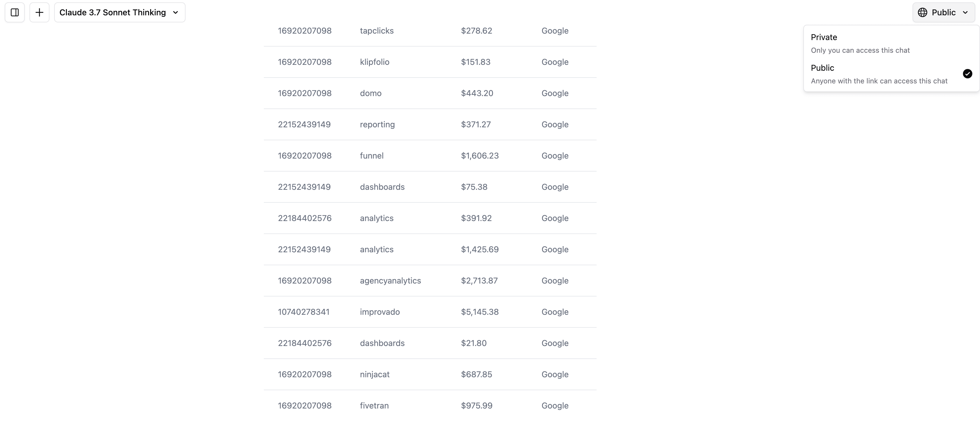
Task: Click chevron arrow on the Public button
Action: pyautogui.click(x=965, y=13)
